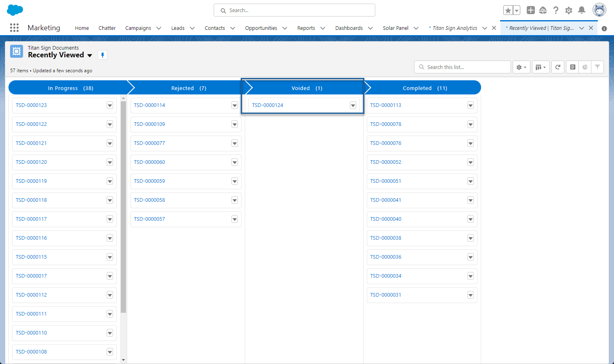The width and height of the screenshot is (614, 364).
Task: Open the Trailhead guidance icon
Action: tap(543, 10)
